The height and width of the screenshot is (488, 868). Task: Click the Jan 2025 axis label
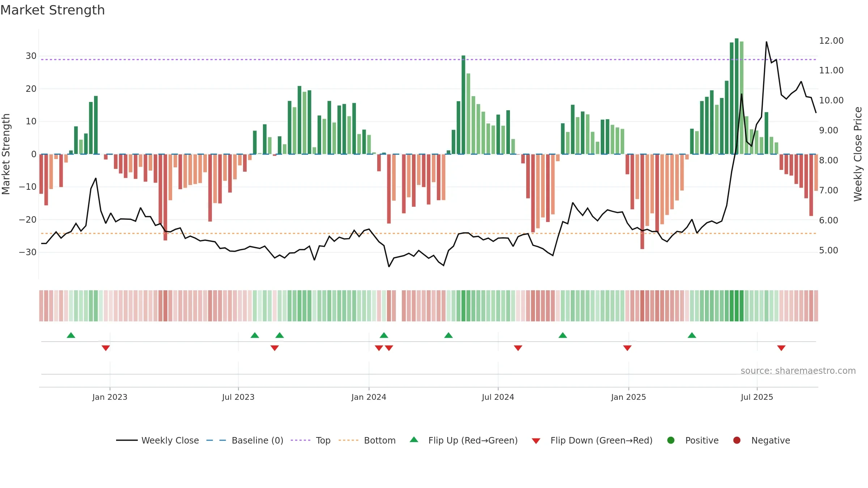[x=629, y=397]
